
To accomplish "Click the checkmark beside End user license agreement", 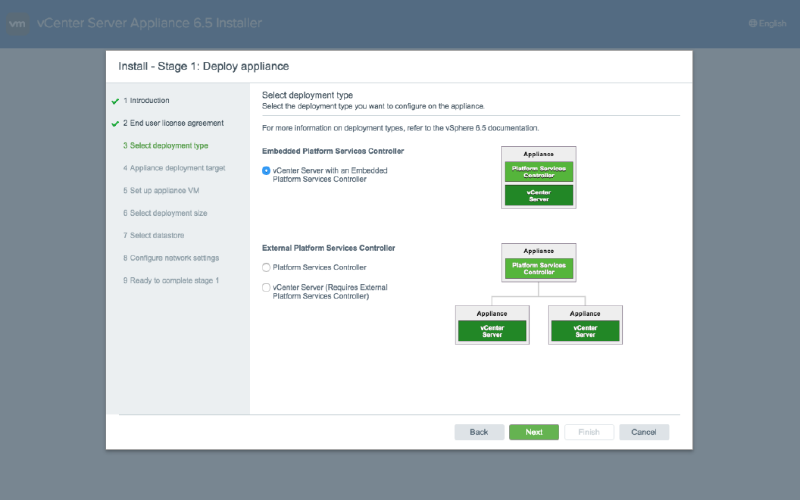I will tap(116, 123).
